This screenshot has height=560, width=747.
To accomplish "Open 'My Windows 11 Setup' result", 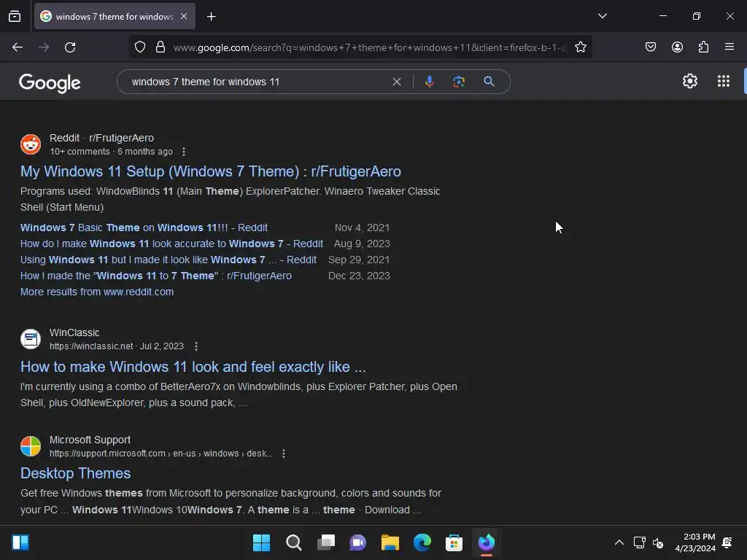I will (x=211, y=171).
